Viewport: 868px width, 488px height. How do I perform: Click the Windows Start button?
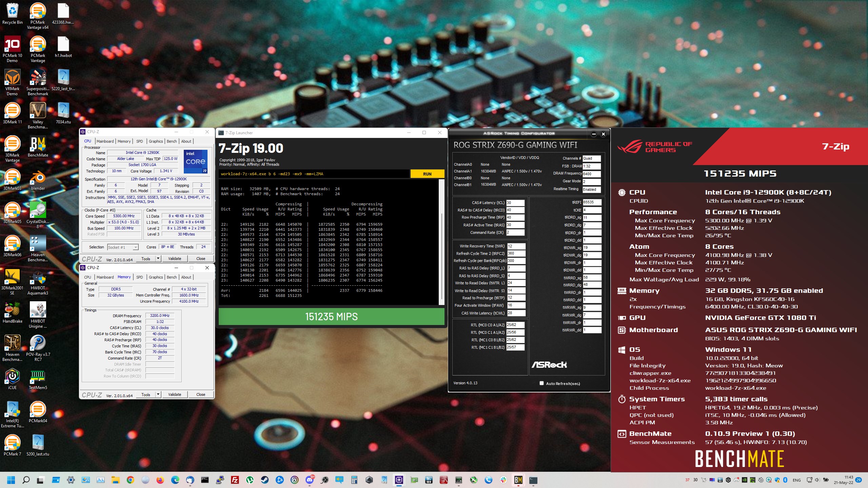click(11, 480)
